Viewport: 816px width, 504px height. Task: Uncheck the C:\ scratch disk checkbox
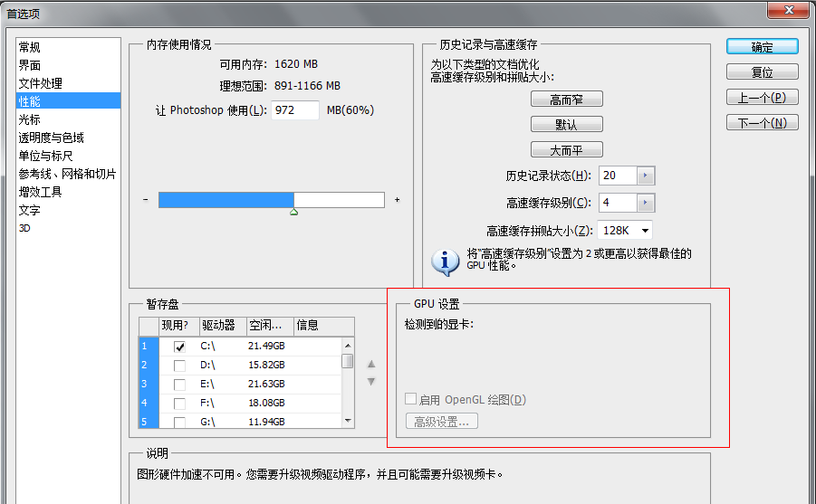(179, 346)
